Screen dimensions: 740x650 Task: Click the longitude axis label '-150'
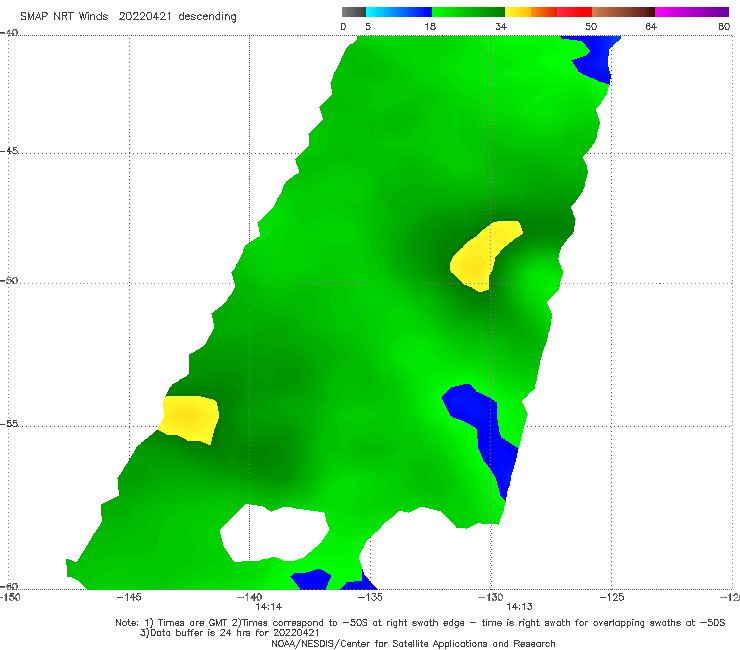[10, 597]
